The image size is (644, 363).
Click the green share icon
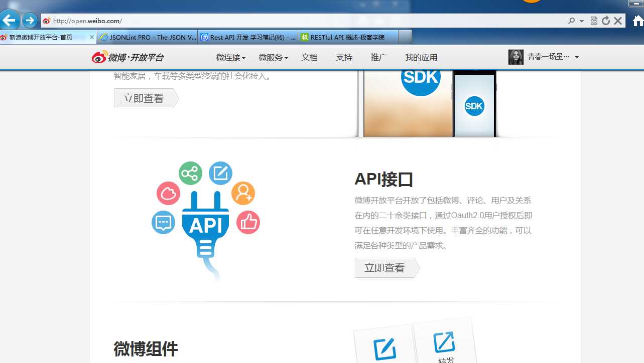click(191, 173)
